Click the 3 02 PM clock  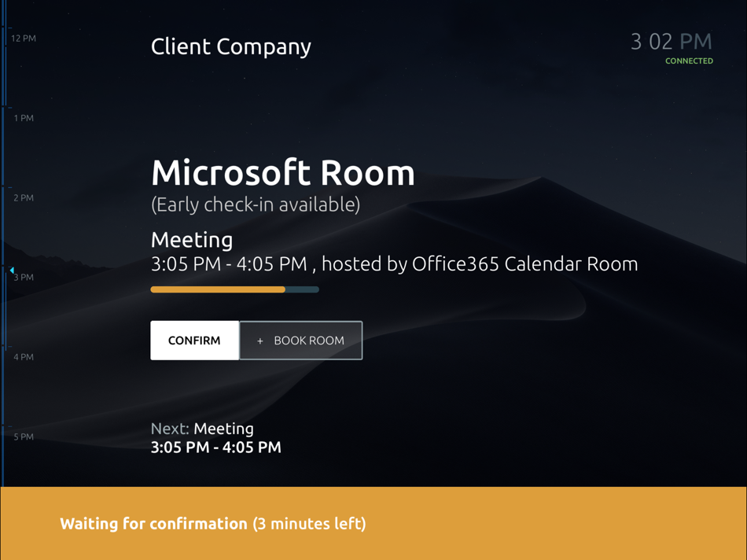(x=672, y=42)
